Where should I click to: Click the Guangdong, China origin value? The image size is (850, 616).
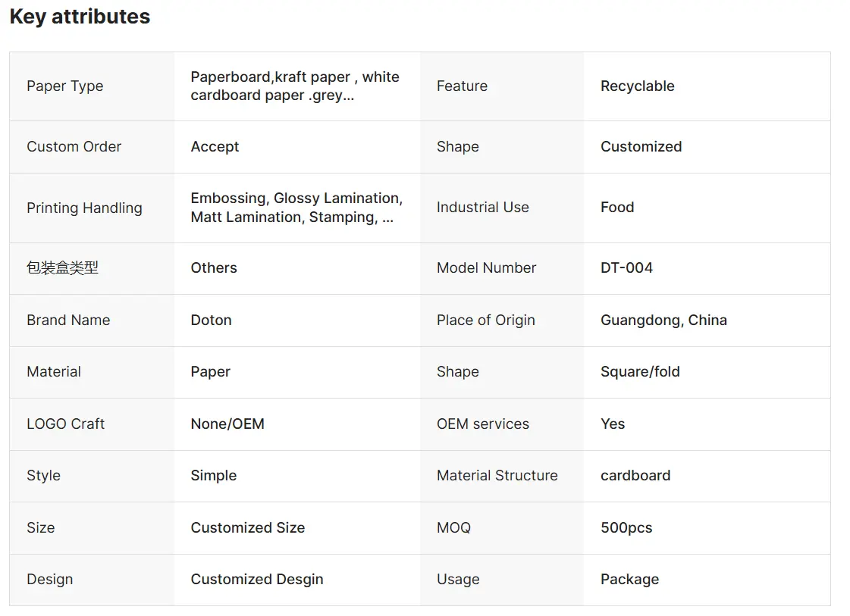663,321
